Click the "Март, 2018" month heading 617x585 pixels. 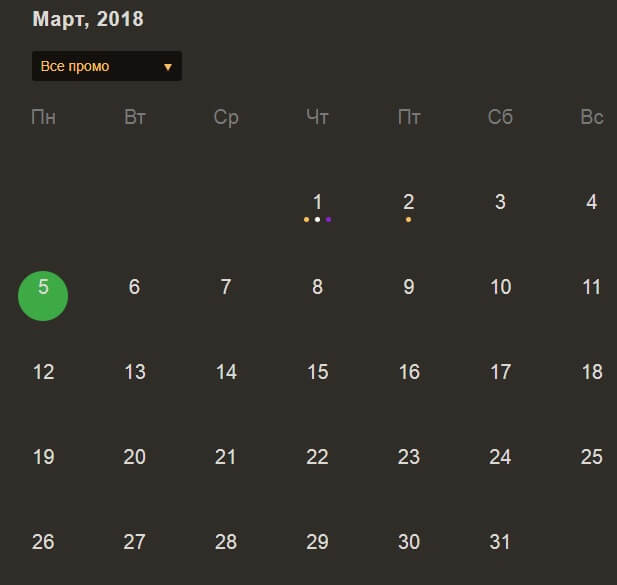click(88, 19)
